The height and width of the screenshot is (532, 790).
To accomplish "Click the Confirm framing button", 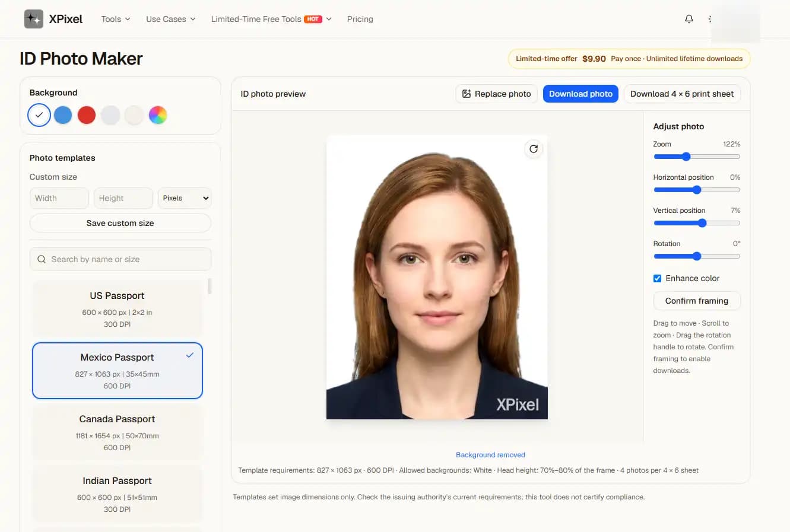I will tap(697, 301).
